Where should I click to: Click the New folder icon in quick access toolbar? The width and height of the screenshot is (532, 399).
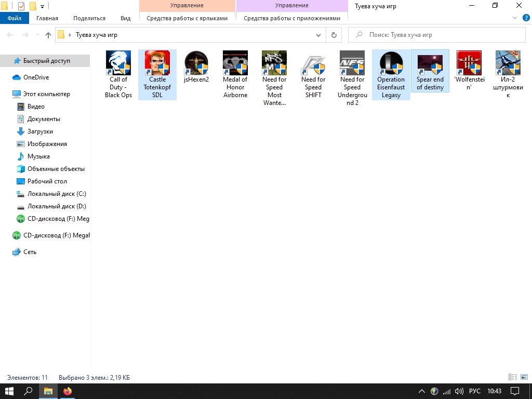[x=33, y=6]
